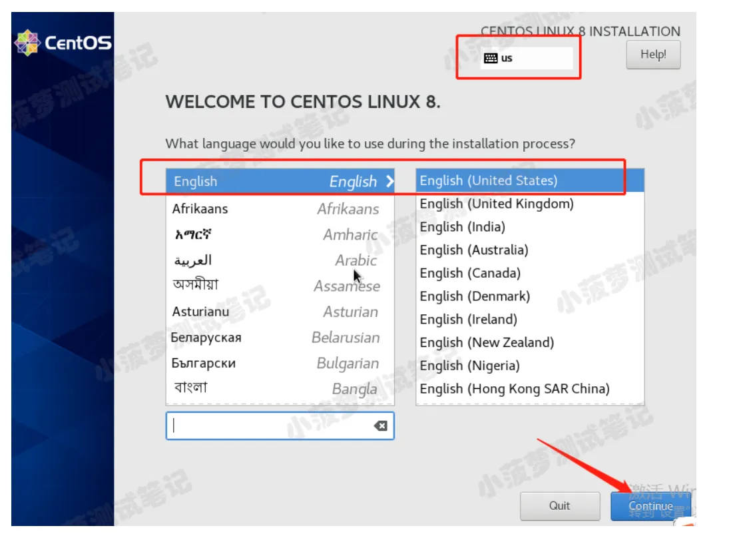The width and height of the screenshot is (729, 560).
Task: Click the language search input field
Action: pos(280,425)
